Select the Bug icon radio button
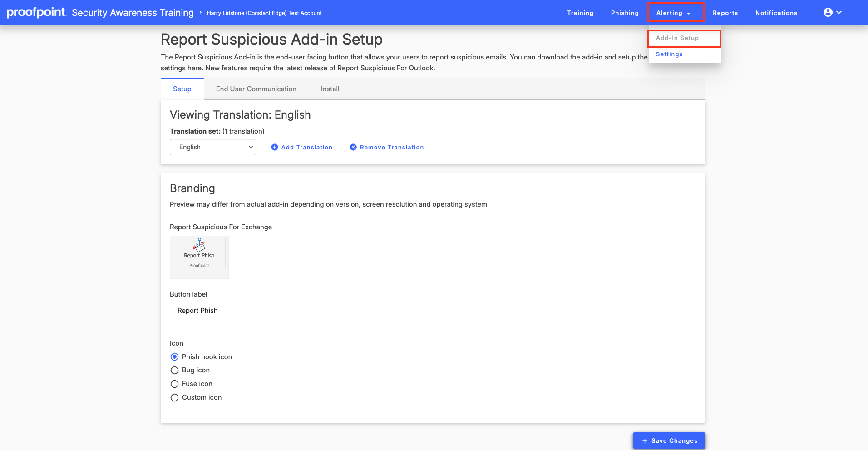The image size is (868, 450). coord(174,370)
